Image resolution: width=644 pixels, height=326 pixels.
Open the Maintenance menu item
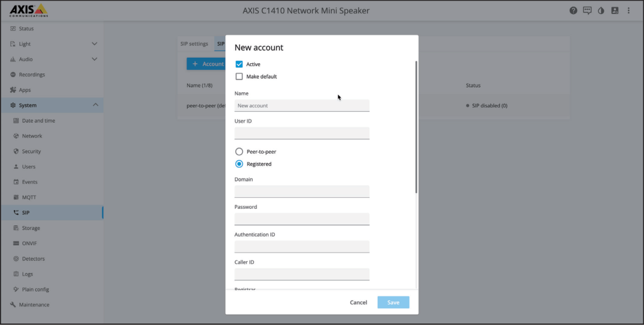(x=52, y=305)
